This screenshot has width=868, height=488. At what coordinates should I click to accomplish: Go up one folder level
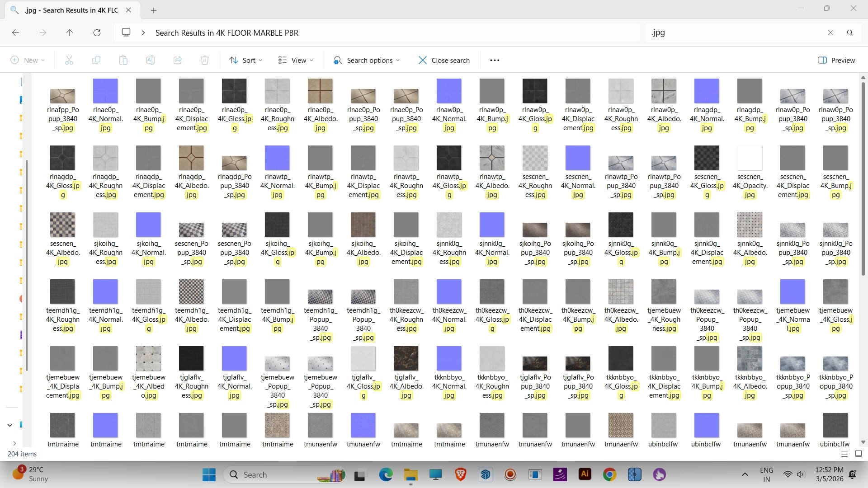click(69, 33)
